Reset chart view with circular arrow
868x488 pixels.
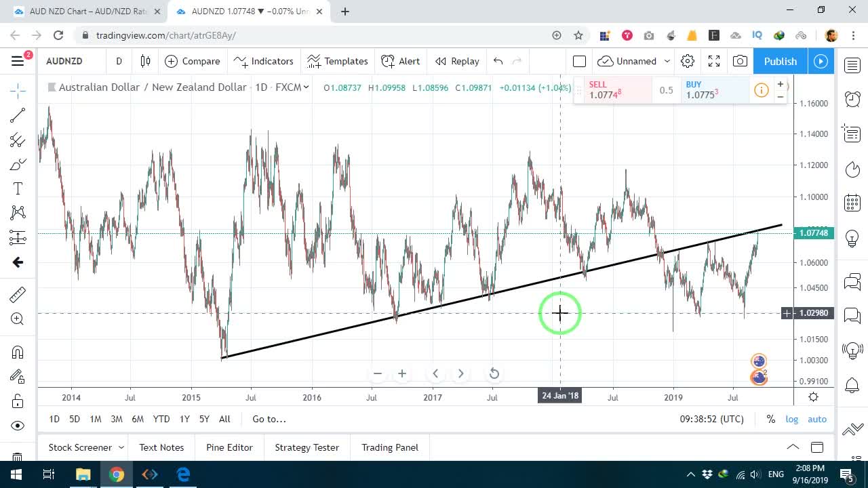pyautogui.click(x=494, y=373)
